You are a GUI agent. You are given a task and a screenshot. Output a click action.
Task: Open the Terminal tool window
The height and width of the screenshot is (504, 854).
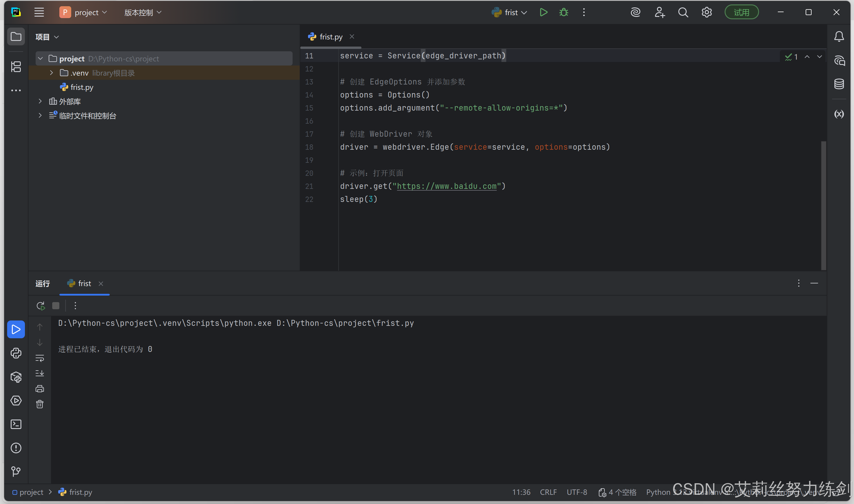click(16, 424)
